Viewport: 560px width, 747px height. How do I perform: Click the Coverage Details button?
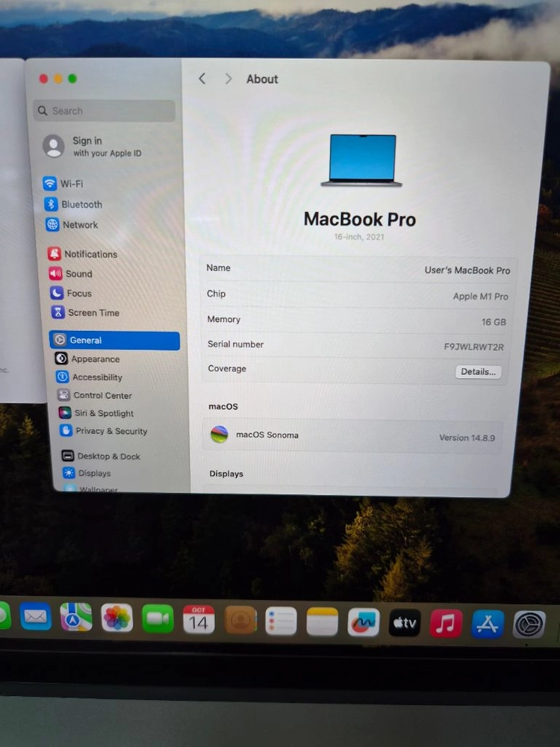478,371
